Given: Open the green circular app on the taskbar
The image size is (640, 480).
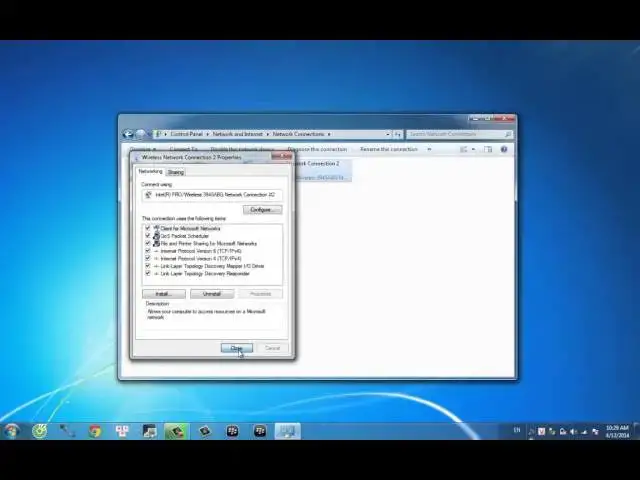Looking at the screenshot, I should pyautogui.click(x=40, y=431).
